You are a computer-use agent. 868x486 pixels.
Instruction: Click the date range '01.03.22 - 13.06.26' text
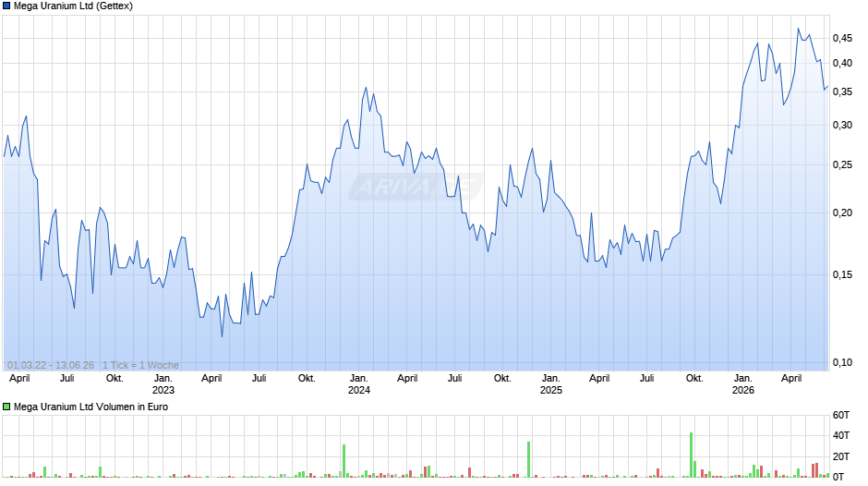(x=51, y=365)
